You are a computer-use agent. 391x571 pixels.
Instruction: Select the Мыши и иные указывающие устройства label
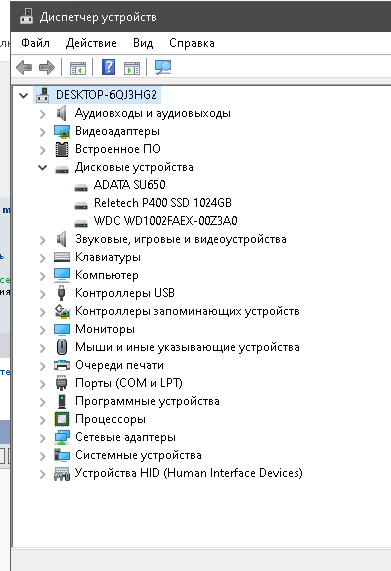(x=187, y=347)
